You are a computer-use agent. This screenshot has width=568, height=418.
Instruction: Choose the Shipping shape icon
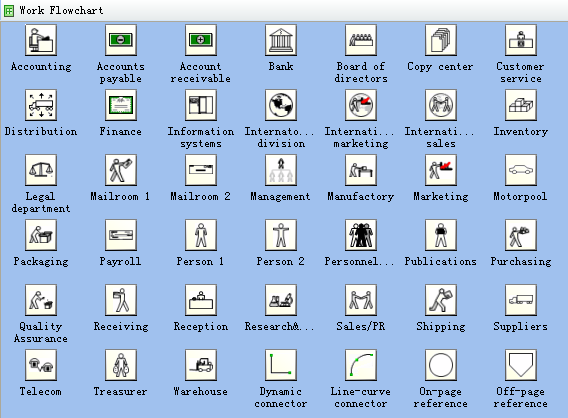[x=441, y=300]
